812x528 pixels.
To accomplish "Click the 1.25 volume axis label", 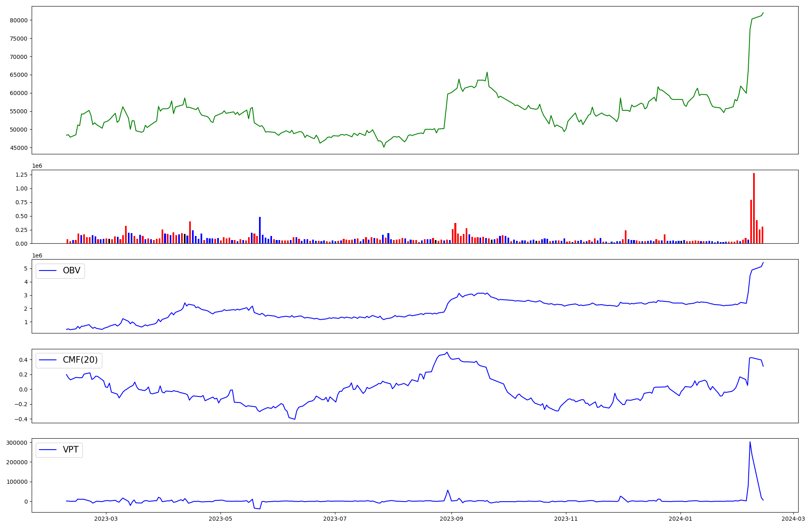I will pyautogui.click(x=21, y=175).
